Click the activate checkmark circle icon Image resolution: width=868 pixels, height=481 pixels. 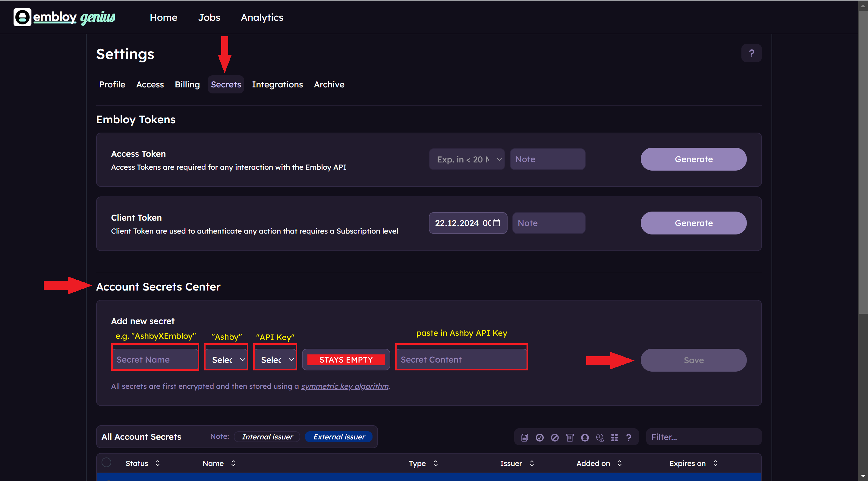pos(540,437)
